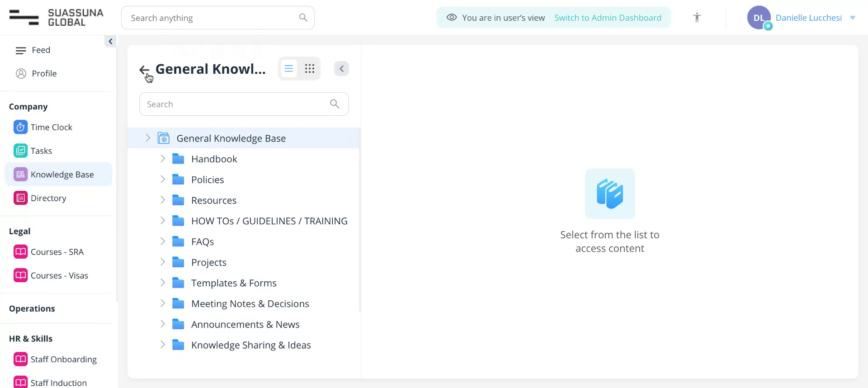868x388 pixels.
Task: Click the Directory contact book icon
Action: (20, 198)
